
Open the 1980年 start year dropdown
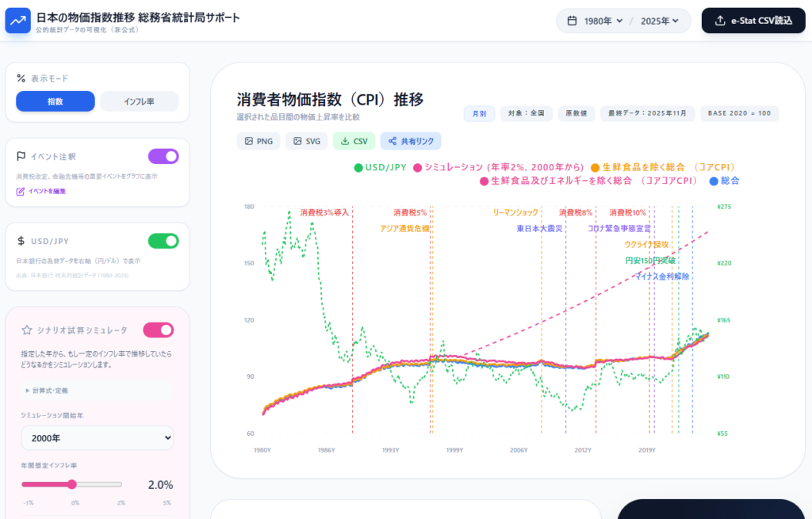[x=602, y=21]
